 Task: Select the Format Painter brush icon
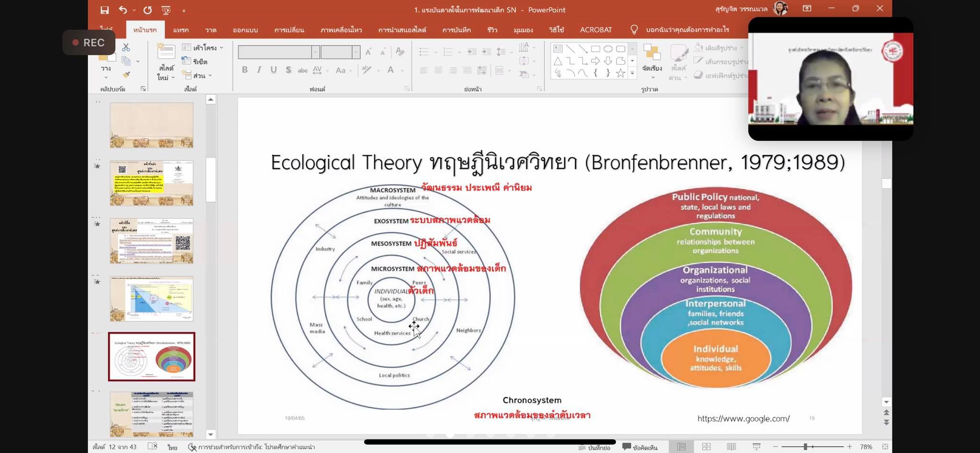(126, 75)
